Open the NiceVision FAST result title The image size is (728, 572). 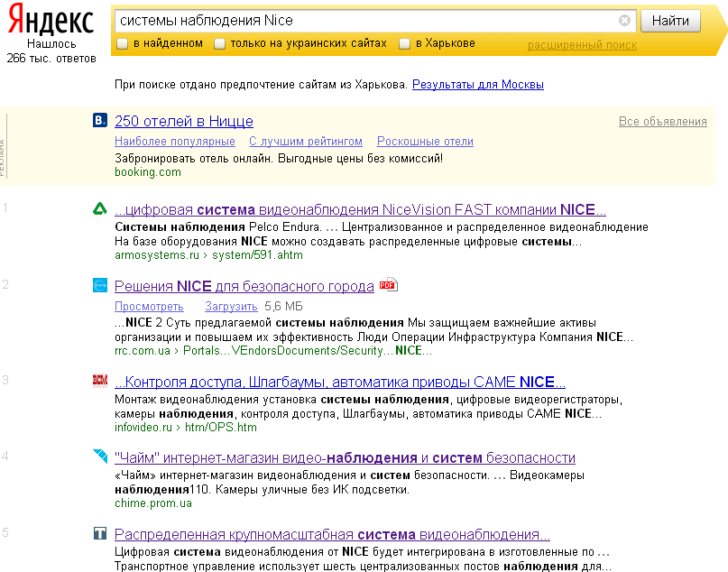click(360, 210)
